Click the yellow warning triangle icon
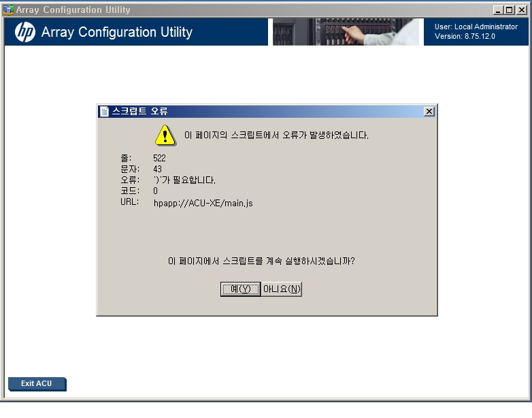The width and height of the screenshot is (532, 418). click(x=165, y=135)
